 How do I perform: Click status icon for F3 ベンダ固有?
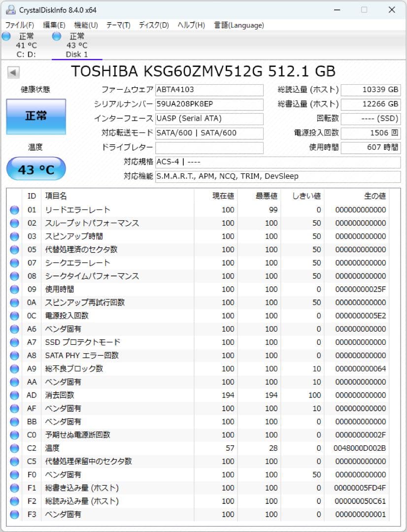tap(15, 514)
